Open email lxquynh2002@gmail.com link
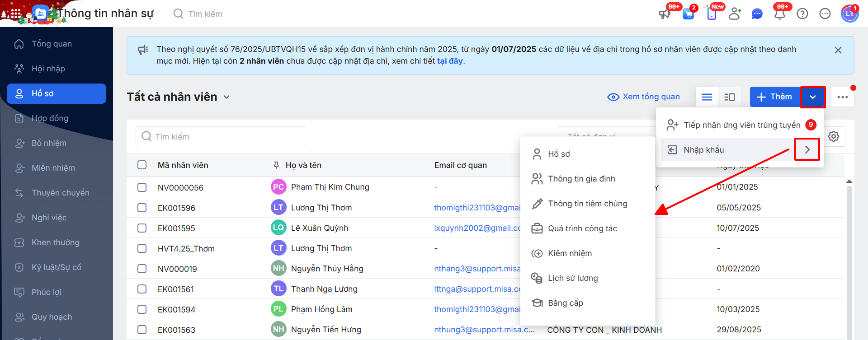The image size is (868, 340). point(477,228)
